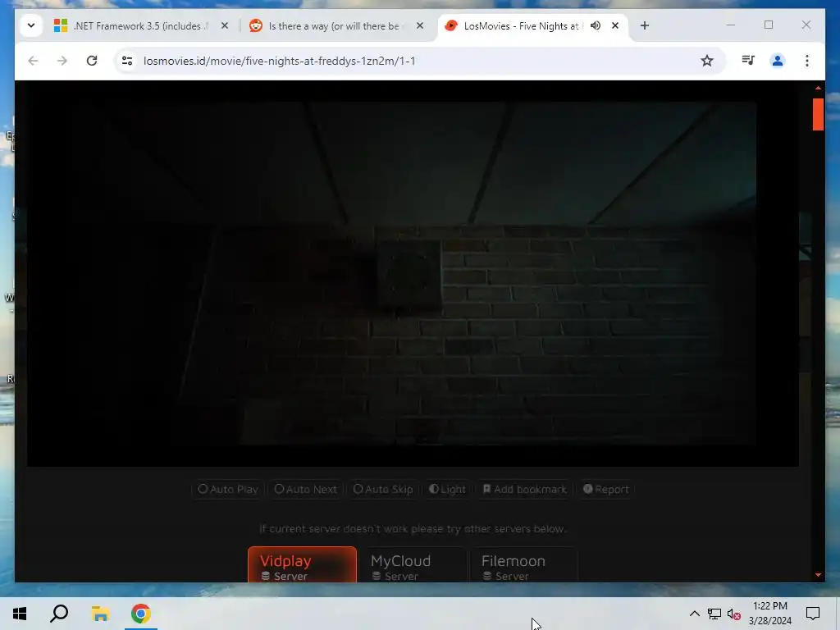Select the MyCloud server
The width and height of the screenshot is (840, 630).
(x=413, y=564)
